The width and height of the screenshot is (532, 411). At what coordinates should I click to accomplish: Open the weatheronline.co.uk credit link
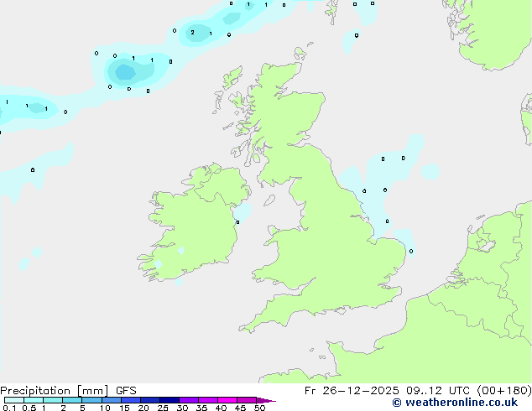(455, 403)
